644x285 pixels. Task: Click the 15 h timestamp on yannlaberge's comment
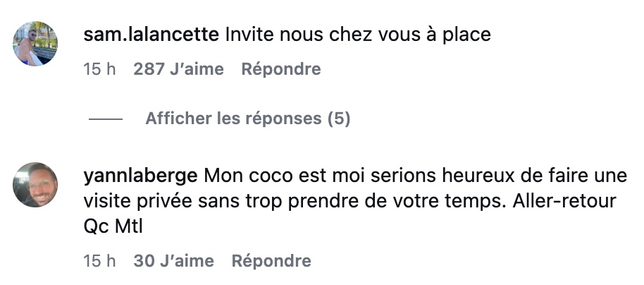[99, 261]
